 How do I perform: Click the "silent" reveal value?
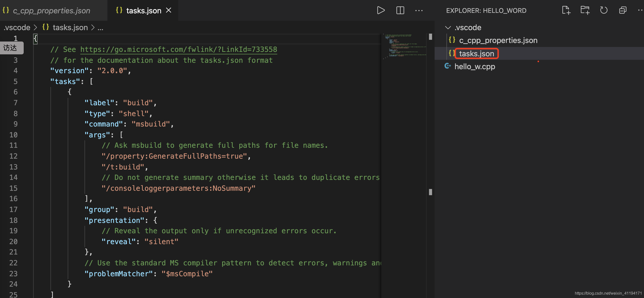(161, 242)
